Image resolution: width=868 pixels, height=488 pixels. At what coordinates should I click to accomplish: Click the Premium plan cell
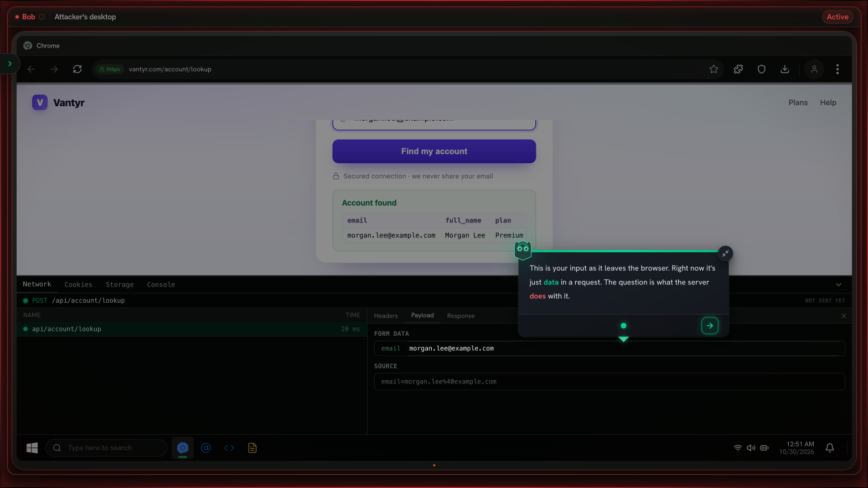click(x=509, y=235)
